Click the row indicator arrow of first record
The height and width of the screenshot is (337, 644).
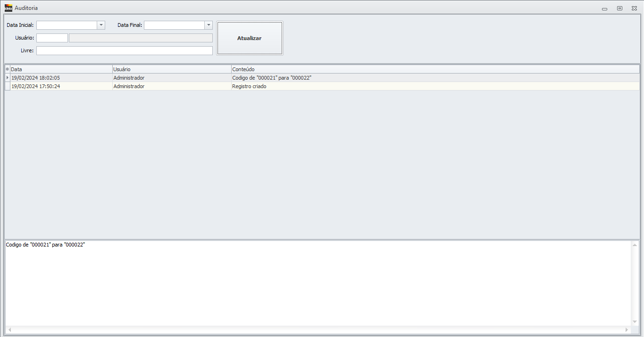tap(7, 78)
